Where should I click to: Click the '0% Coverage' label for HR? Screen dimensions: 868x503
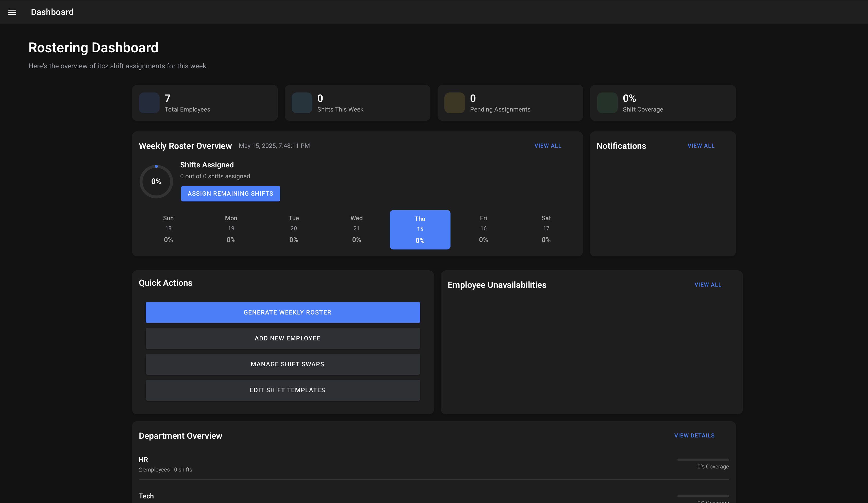pyautogui.click(x=713, y=467)
